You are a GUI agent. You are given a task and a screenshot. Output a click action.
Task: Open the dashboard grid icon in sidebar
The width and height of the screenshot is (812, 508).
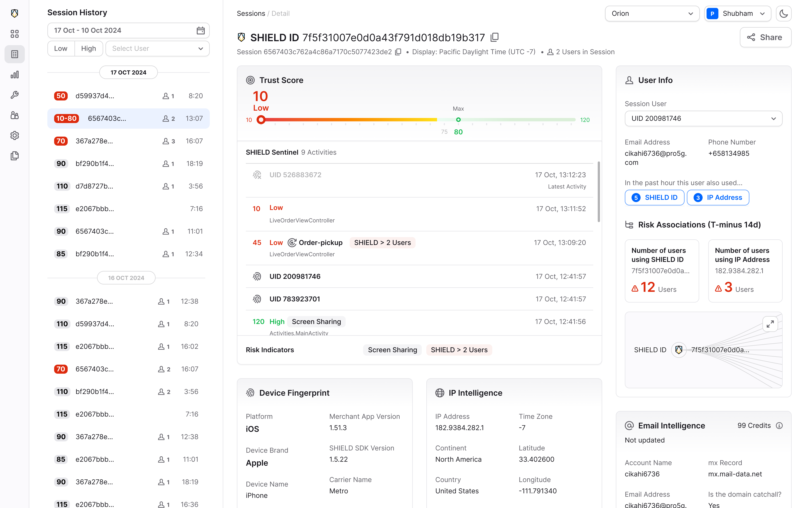click(14, 34)
